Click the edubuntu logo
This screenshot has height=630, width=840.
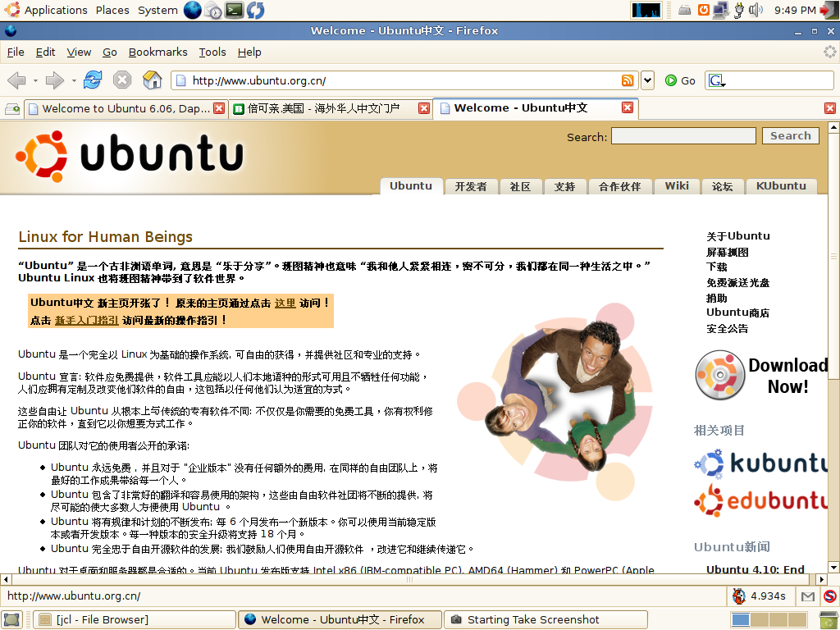click(760, 500)
